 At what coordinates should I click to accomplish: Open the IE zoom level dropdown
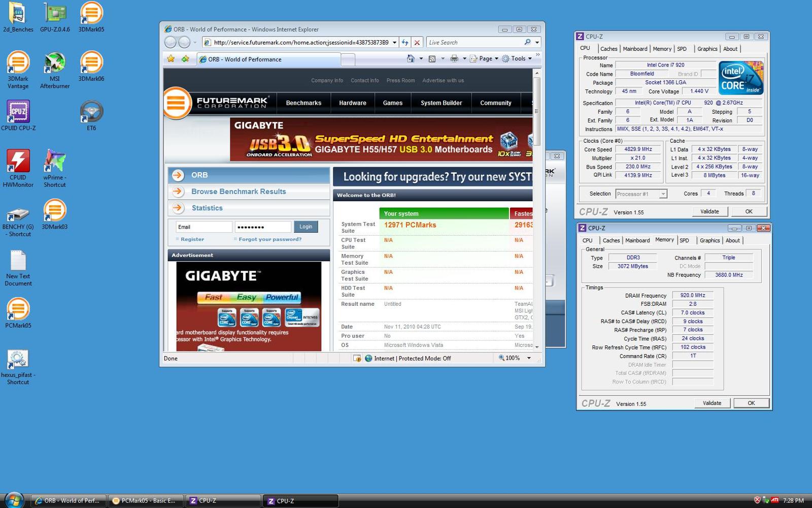pos(529,358)
